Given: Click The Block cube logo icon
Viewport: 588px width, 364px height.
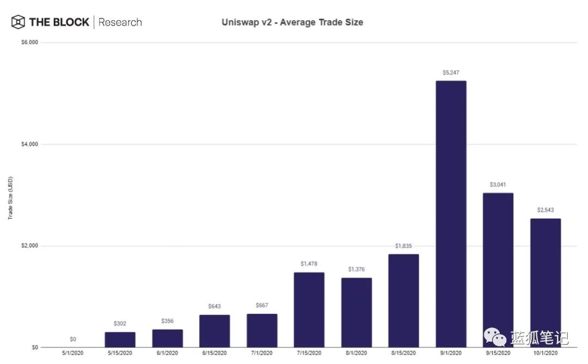Looking at the screenshot, I should click(18, 22).
